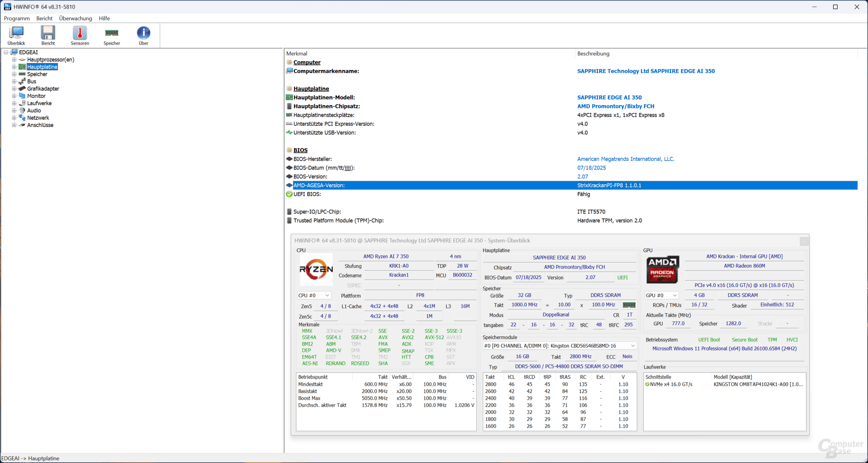This screenshot has height=463, width=868.
Task: Click the BIOS heading link
Action: [x=301, y=150]
